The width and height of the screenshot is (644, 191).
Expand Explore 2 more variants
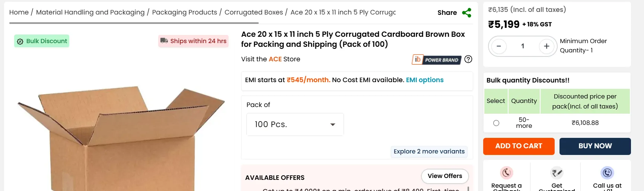pos(429,152)
